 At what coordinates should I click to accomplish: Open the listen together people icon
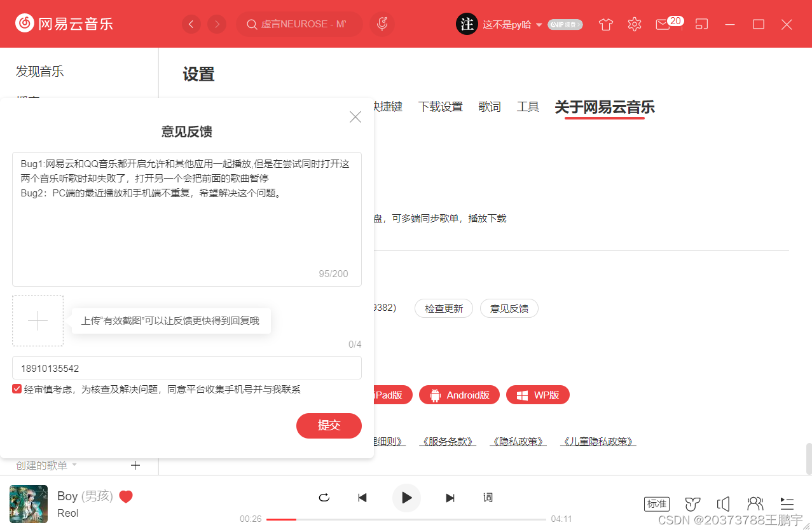click(x=755, y=504)
